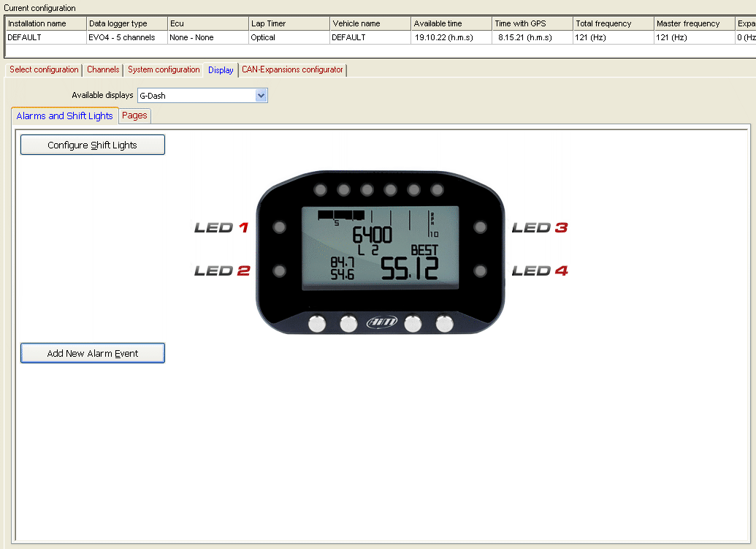Viewport: 756px width, 549px height.
Task: Click the rightmost white button on the dash
Action: click(x=445, y=324)
